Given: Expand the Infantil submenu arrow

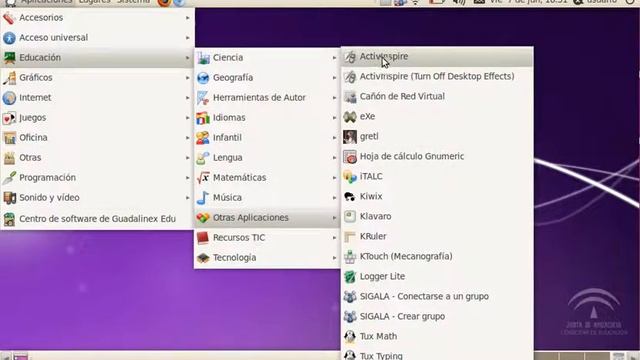Looking at the screenshot, I should pyautogui.click(x=334, y=138).
